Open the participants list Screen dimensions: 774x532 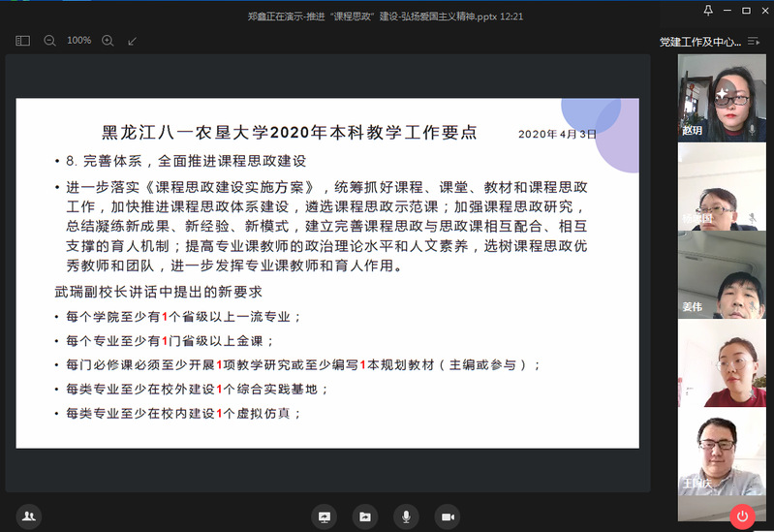[x=29, y=516]
